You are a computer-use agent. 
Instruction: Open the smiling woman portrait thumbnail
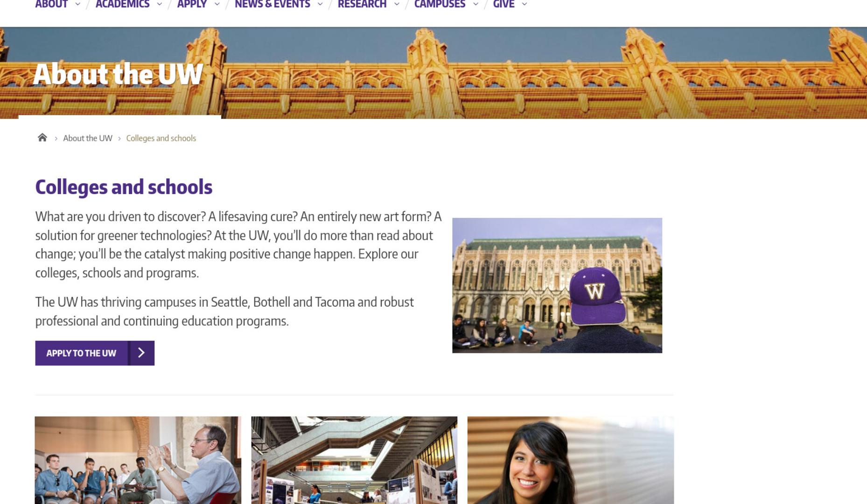click(x=571, y=460)
